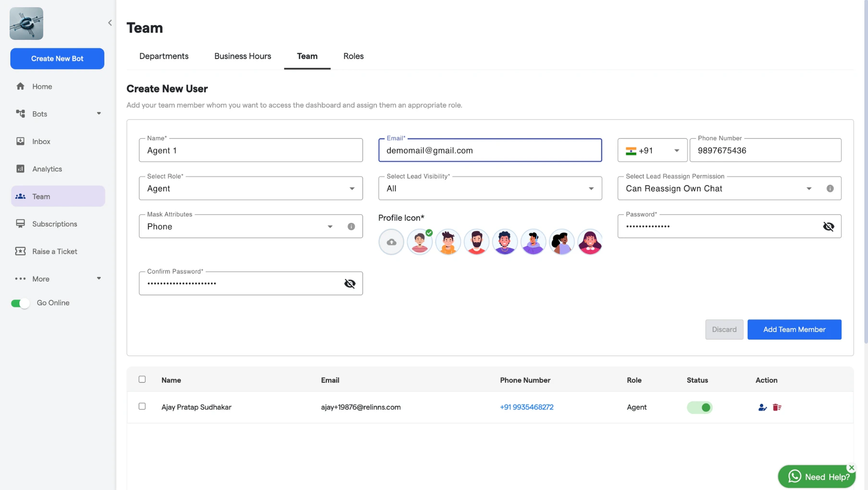Open Inbox via its sidebar icon
868x490 pixels.
tap(20, 141)
